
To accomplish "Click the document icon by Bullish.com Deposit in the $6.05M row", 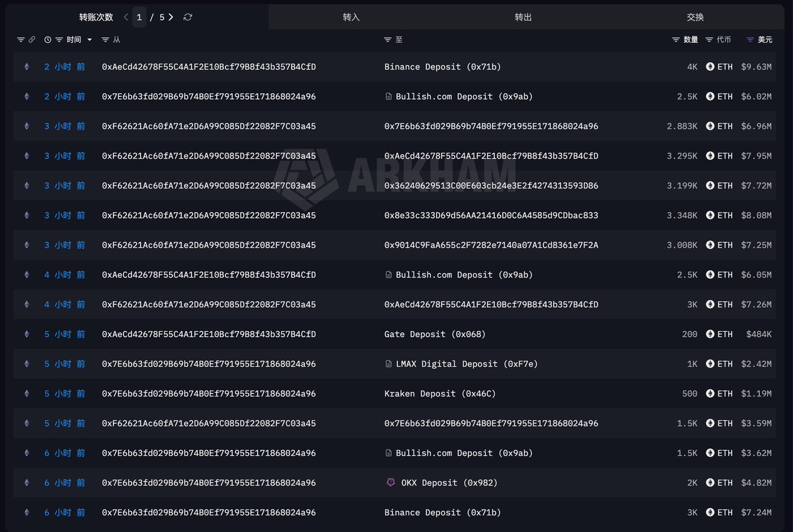I will click(389, 275).
